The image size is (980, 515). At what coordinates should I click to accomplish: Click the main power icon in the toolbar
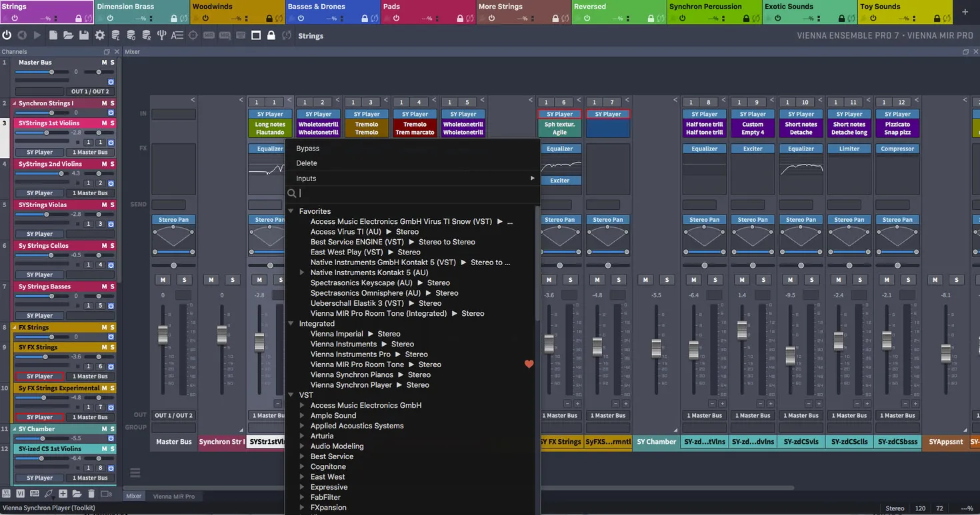[7, 35]
